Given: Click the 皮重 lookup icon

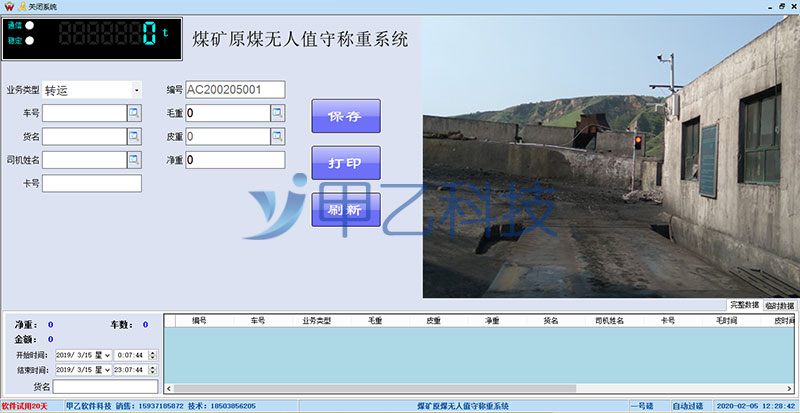Looking at the screenshot, I should tap(277, 136).
